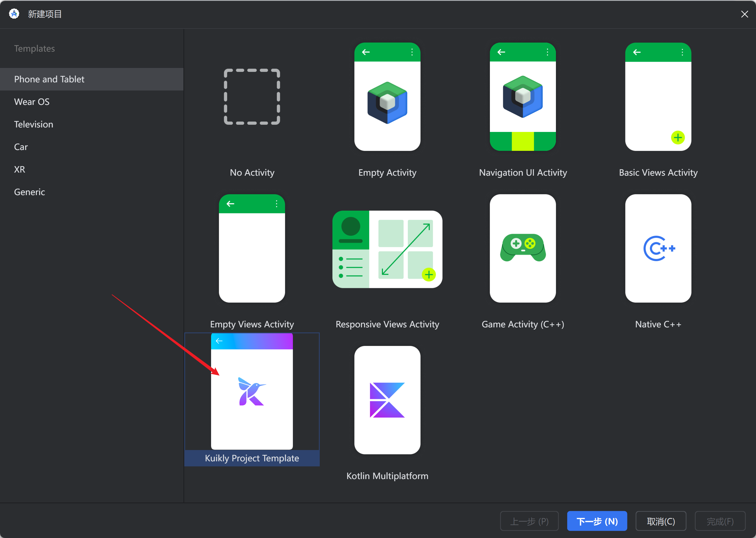
Task: Close the 新建项目 dialog window
Action: tap(744, 14)
